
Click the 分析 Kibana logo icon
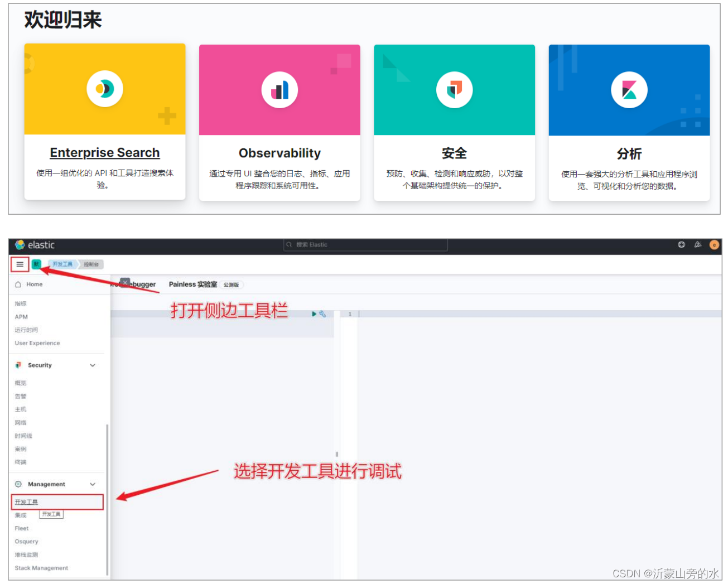point(629,90)
